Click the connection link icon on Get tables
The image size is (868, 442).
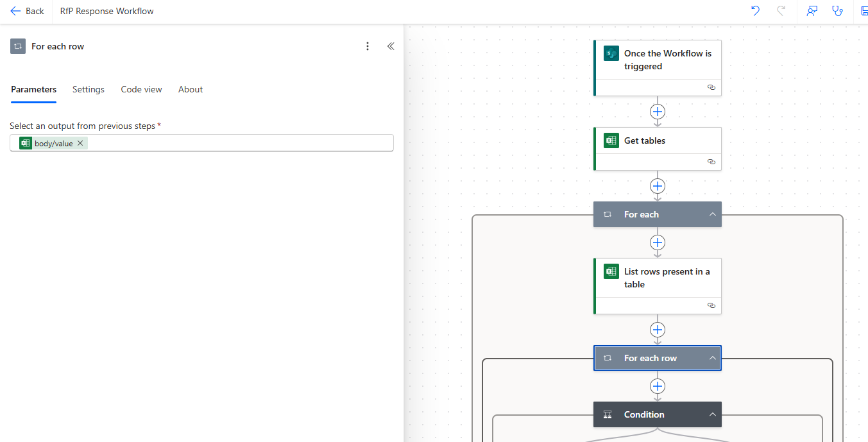tap(711, 162)
